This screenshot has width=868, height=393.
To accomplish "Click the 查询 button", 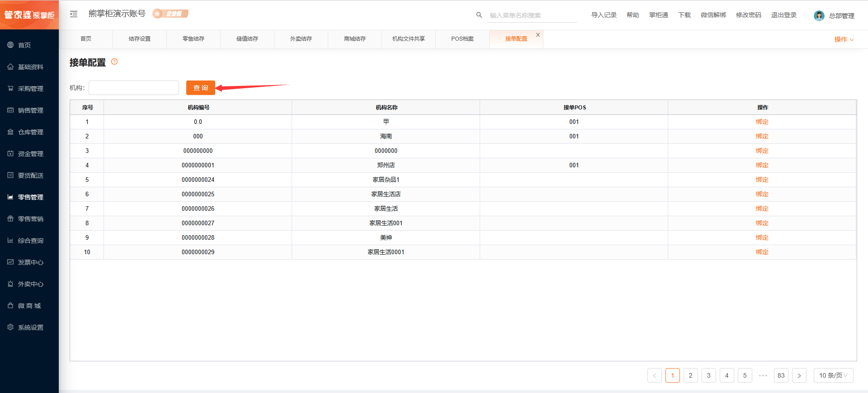I will coord(201,88).
